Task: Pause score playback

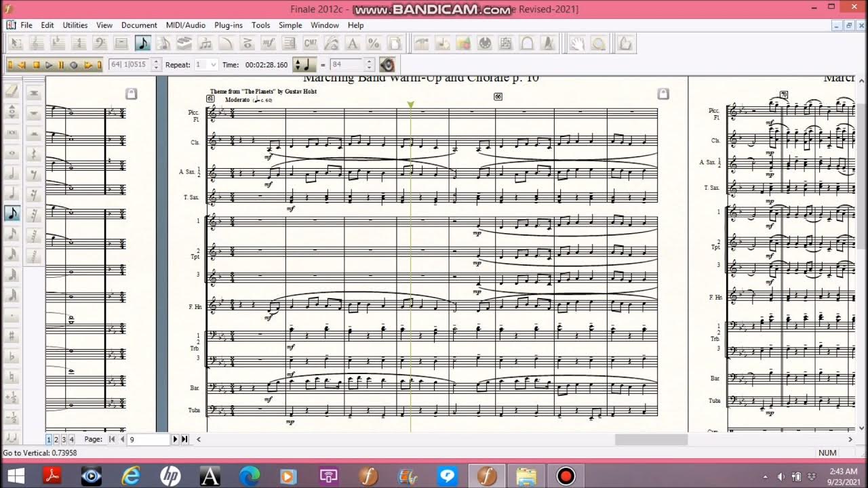Action: pyautogui.click(x=61, y=65)
